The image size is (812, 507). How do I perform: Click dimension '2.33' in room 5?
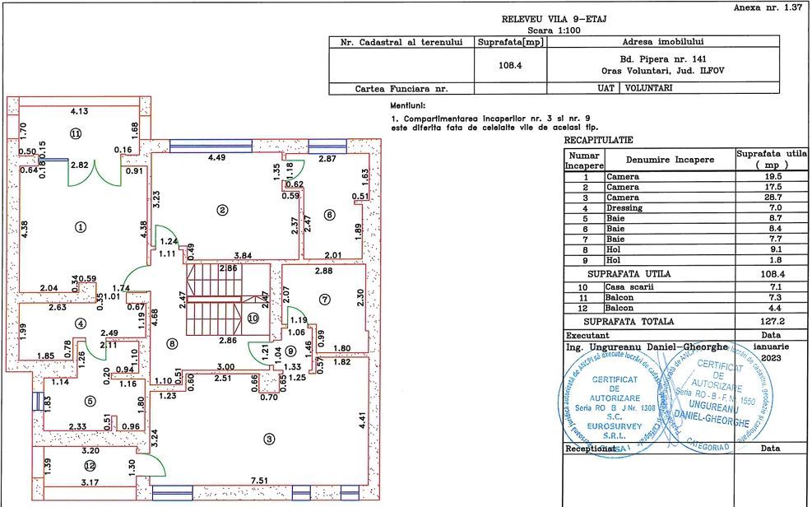pos(77,426)
